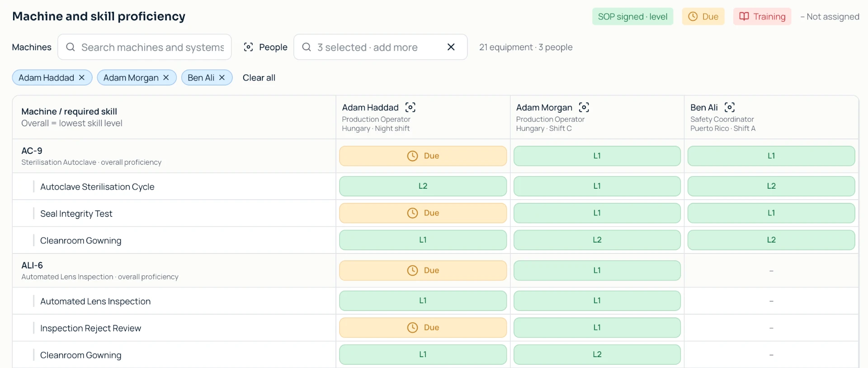Click the Adam Morgan filter chip label
This screenshot has width=868, height=368.
[x=131, y=78]
